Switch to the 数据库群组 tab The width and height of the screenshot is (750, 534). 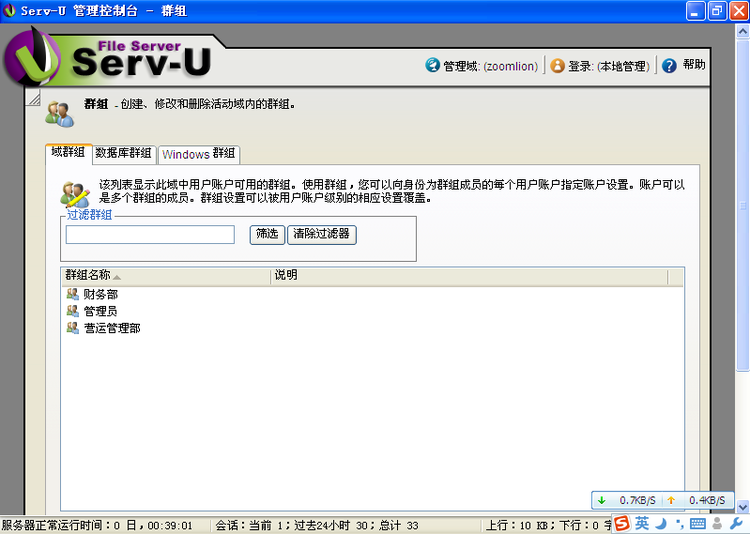[123, 154]
